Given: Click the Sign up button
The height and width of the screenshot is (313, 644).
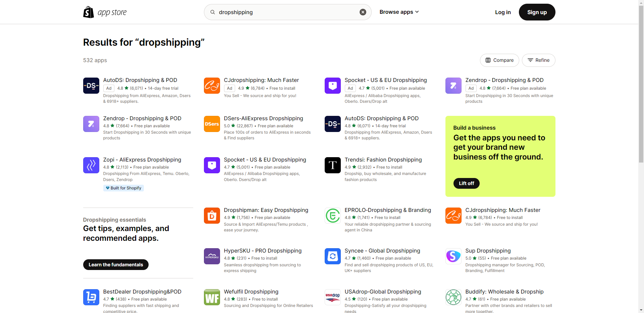Looking at the screenshot, I should click(537, 12).
